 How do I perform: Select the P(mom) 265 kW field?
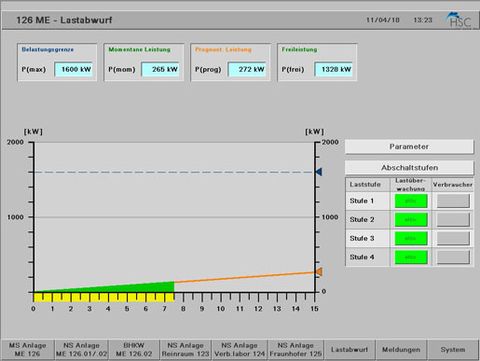pyautogui.click(x=161, y=69)
